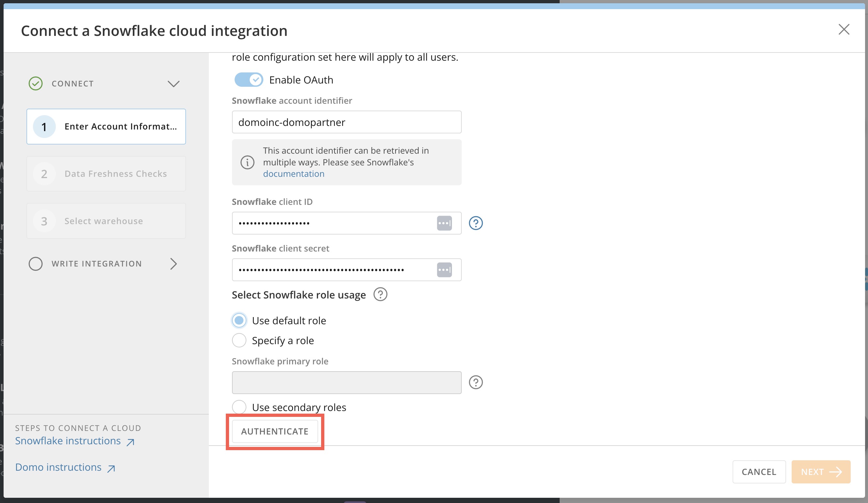Click the Write Integration status circle
Viewport: 868px width, 503px height.
(36, 264)
